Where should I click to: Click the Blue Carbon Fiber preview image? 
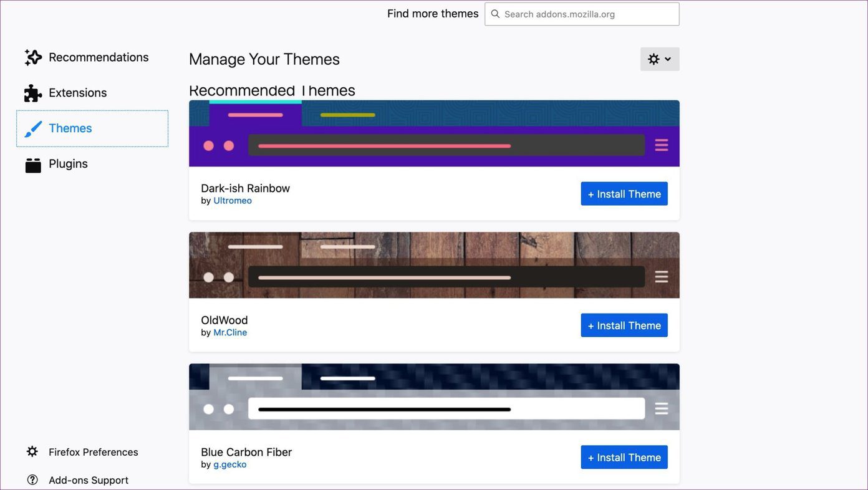click(434, 396)
